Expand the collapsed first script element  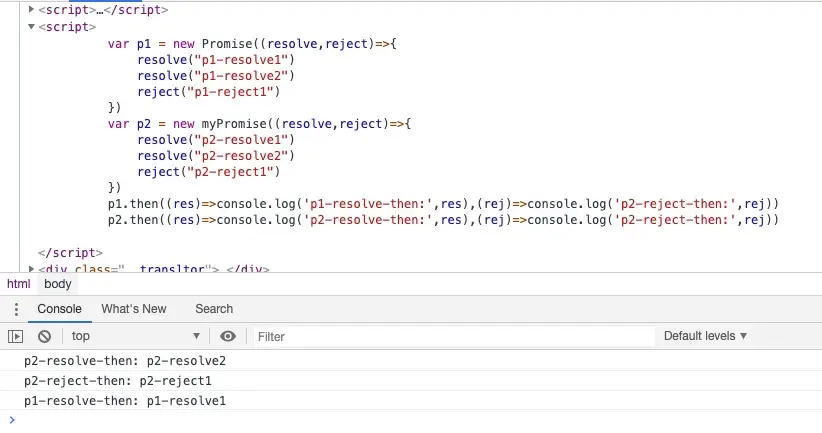(x=31, y=9)
